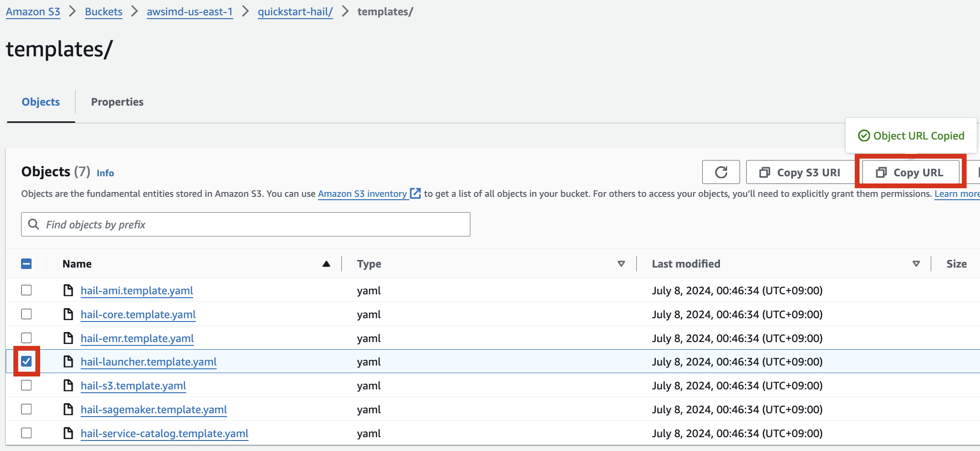Focus the Find objects by prefix field

pyautogui.click(x=246, y=224)
